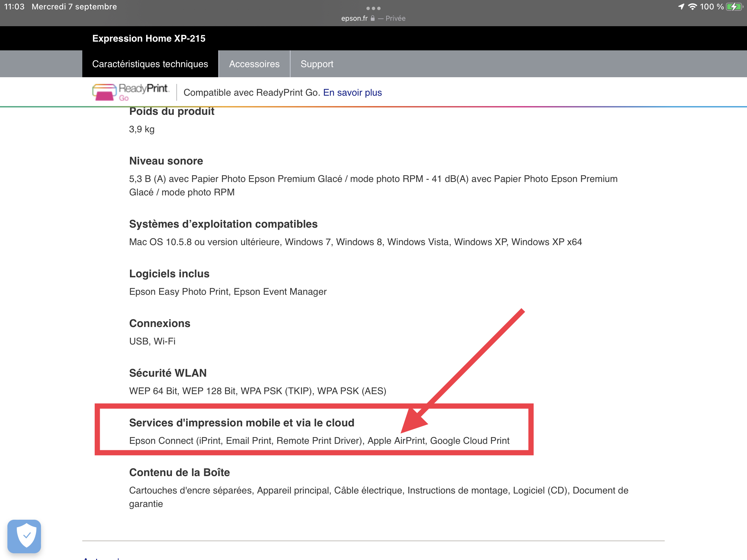The image size is (747, 560).
Task: Tap the Connexions section heading
Action: coord(160,323)
